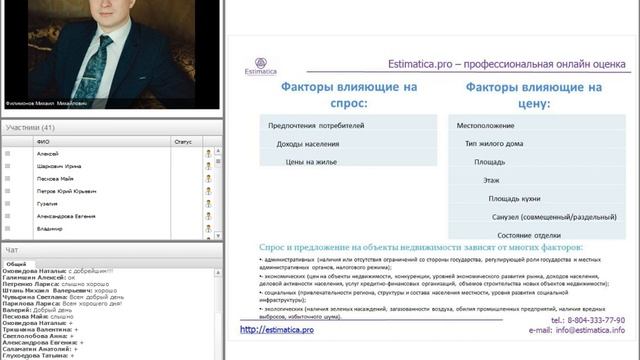Select participant name Алексей
The width and height of the screenshot is (640, 360).
coord(47,154)
